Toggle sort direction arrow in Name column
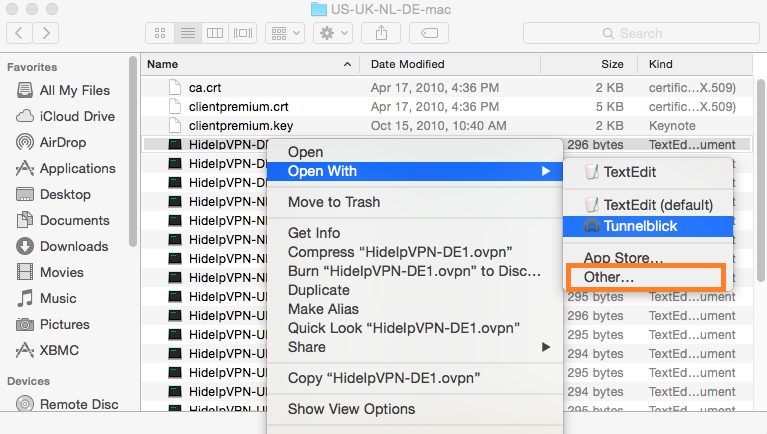This screenshot has height=434, width=767. coord(347,64)
